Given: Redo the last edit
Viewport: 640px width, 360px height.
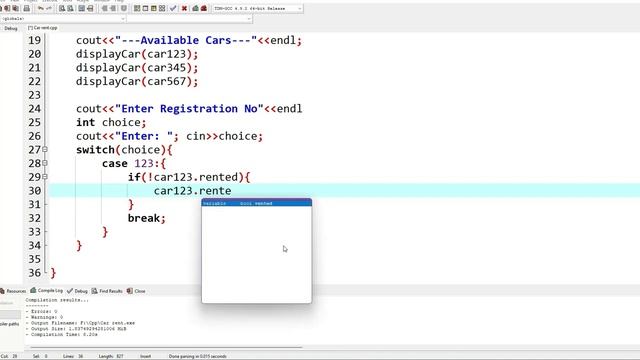Looking at the screenshot, I should [49, 8].
